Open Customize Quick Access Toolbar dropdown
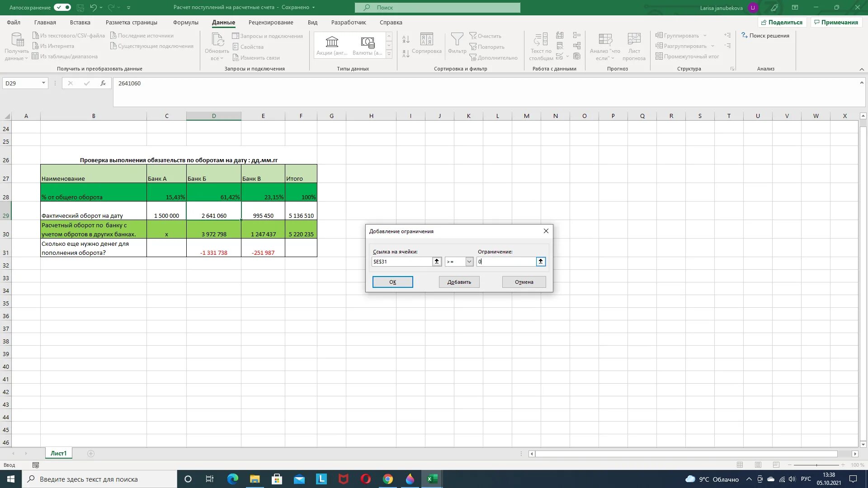Viewport: 868px width, 488px height. point(129,7)
